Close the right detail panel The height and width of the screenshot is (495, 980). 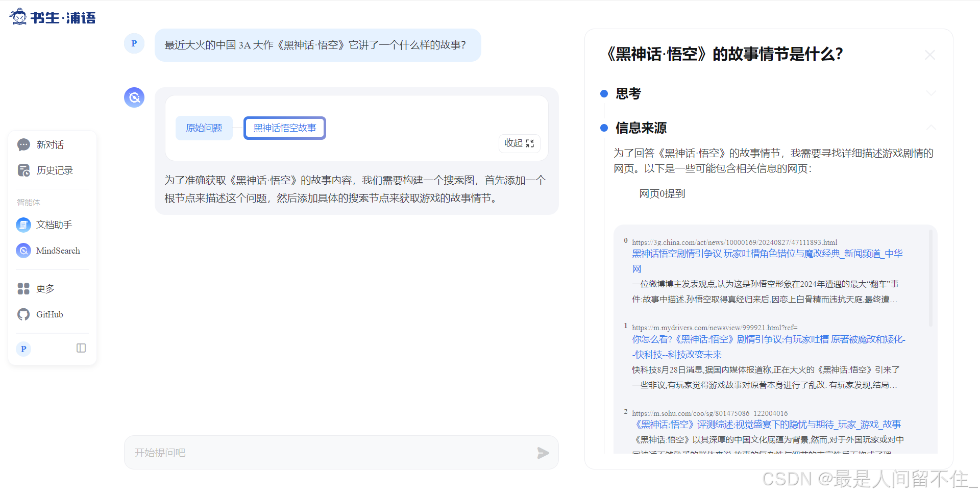point(930,55)
